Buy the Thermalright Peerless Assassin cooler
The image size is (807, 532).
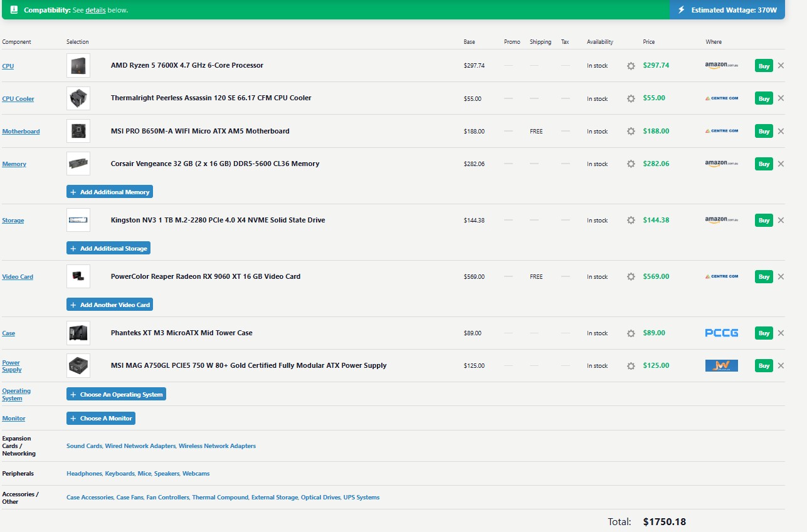click(764, 98)
